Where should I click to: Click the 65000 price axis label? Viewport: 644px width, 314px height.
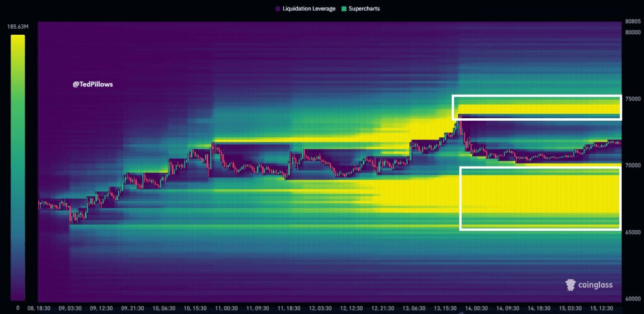pos(632,232)
